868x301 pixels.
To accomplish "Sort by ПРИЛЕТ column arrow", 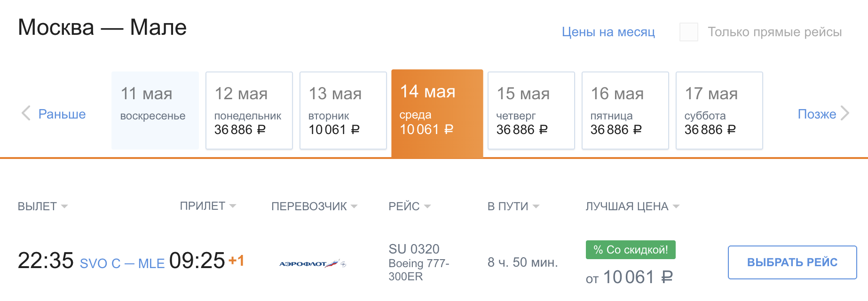I will (x=233, y=206).
